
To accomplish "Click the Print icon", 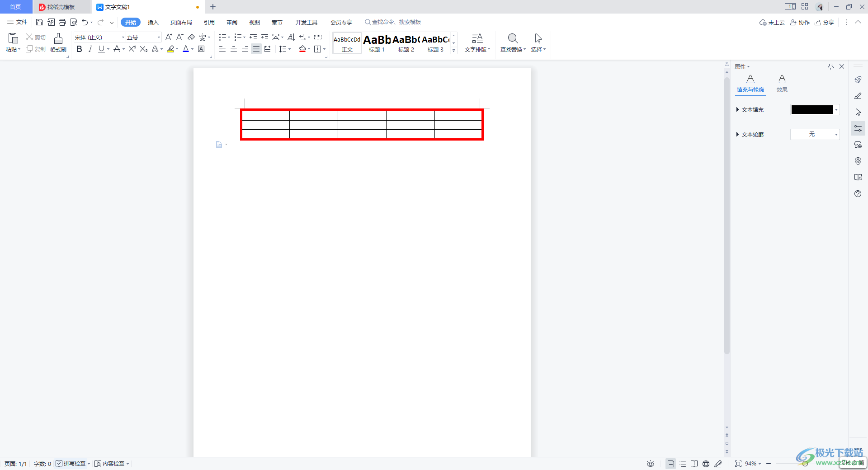I will tap(62, 22).
